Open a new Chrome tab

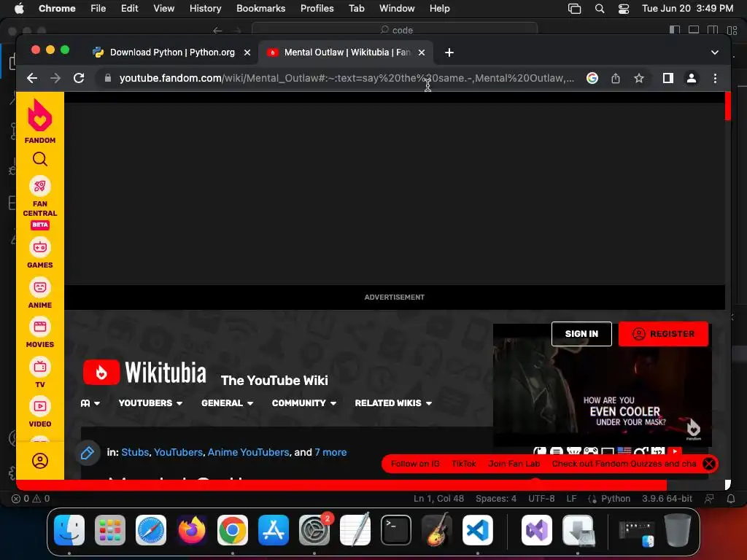click(449, 52)
